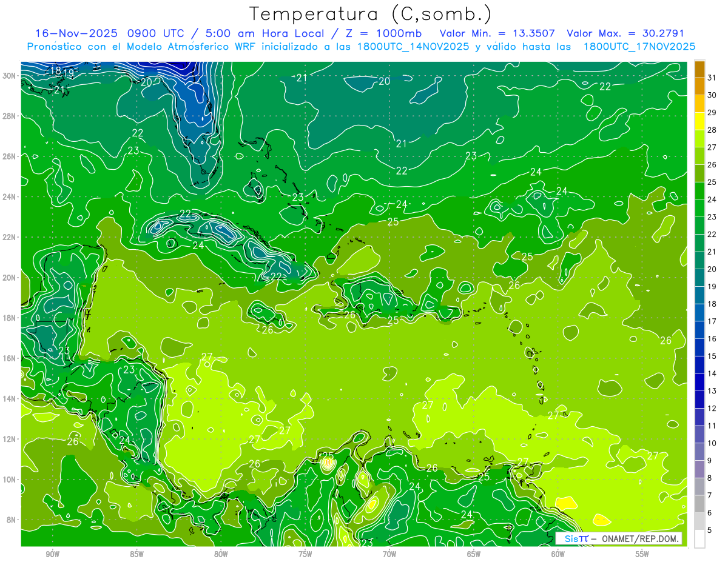Screen dimensions: 728x562
Task: Pick yellow colorbar segment between 28 and 29
Action: [699, 121]
